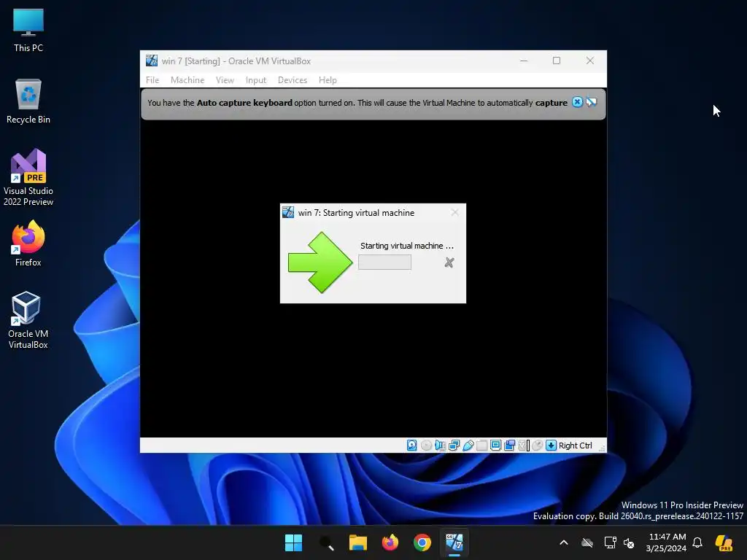Open the File menu
The width and height of the screenshot is (747, 560).
coord(152,80)
